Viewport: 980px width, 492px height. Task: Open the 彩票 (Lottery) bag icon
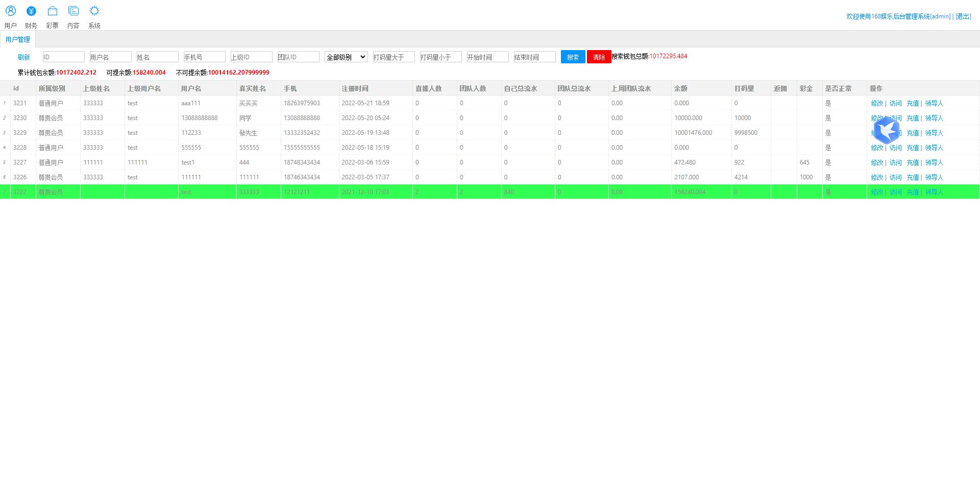pyautogui.click(x=52, y=11)
